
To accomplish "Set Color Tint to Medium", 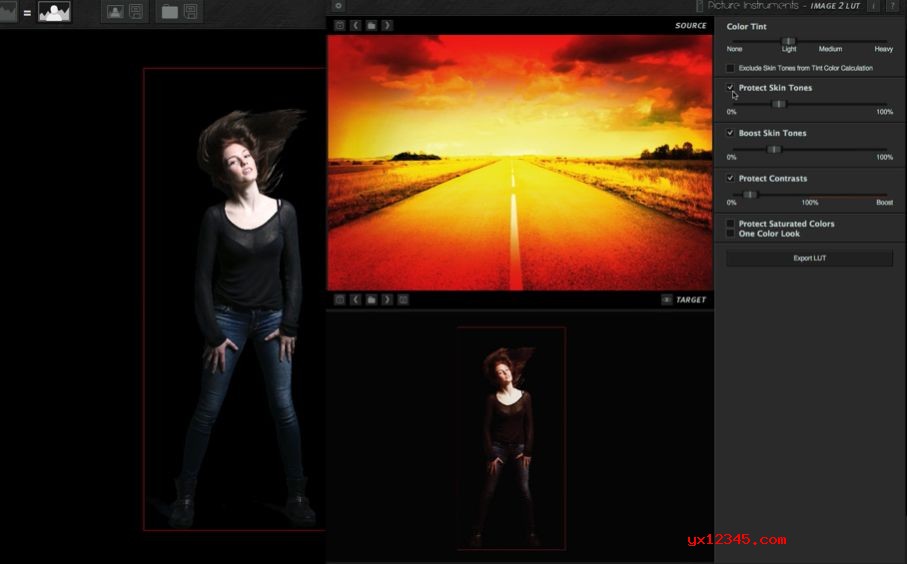I will [830, 49].
